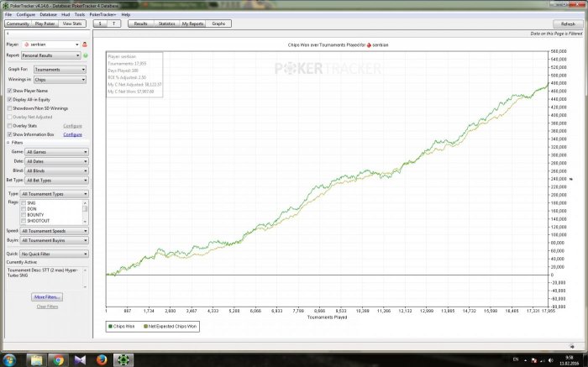Tick the BOUNTY flag checkbox
Image resolution: width=588 pixels, height=367 pixels.
[x=23, y=214]
